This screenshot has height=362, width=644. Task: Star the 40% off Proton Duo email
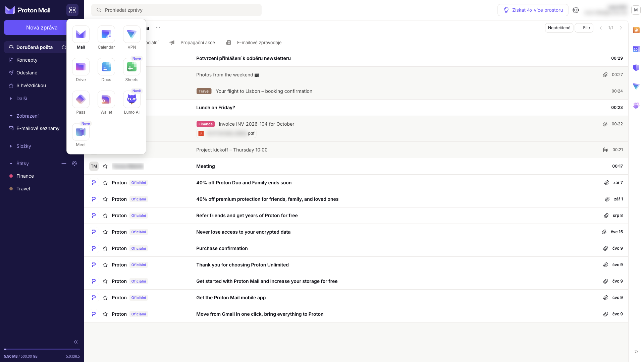[x=105, y=183]
